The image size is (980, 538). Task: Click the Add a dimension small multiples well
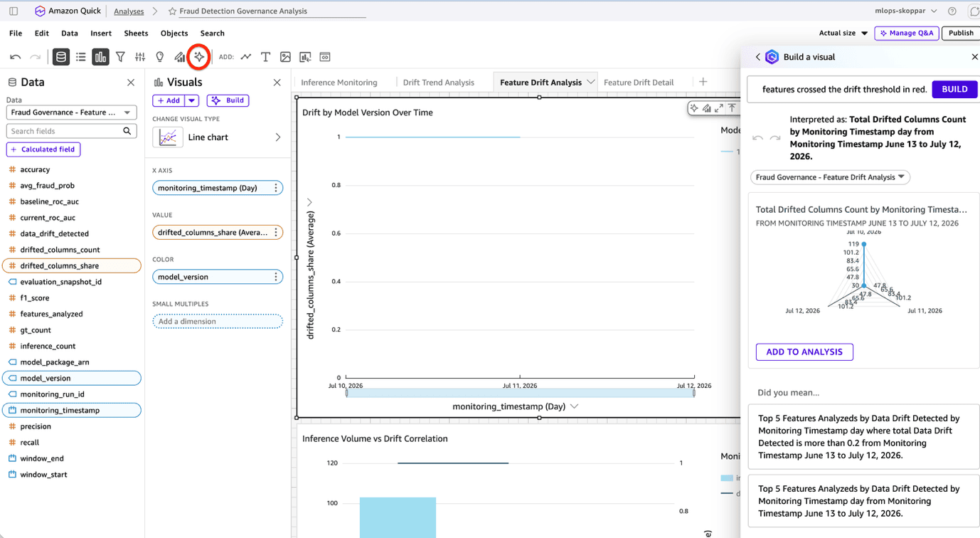point(218,322)
